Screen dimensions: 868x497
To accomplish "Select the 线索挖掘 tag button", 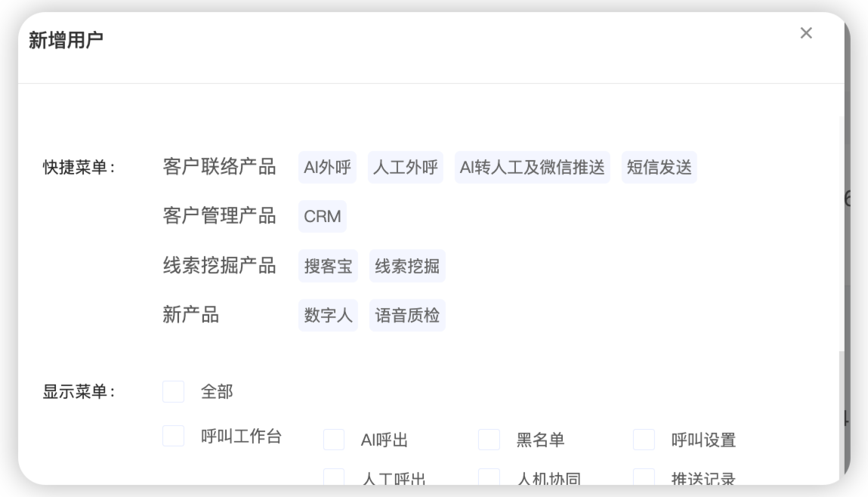I will pyautogui.click(x=407, y=267).
